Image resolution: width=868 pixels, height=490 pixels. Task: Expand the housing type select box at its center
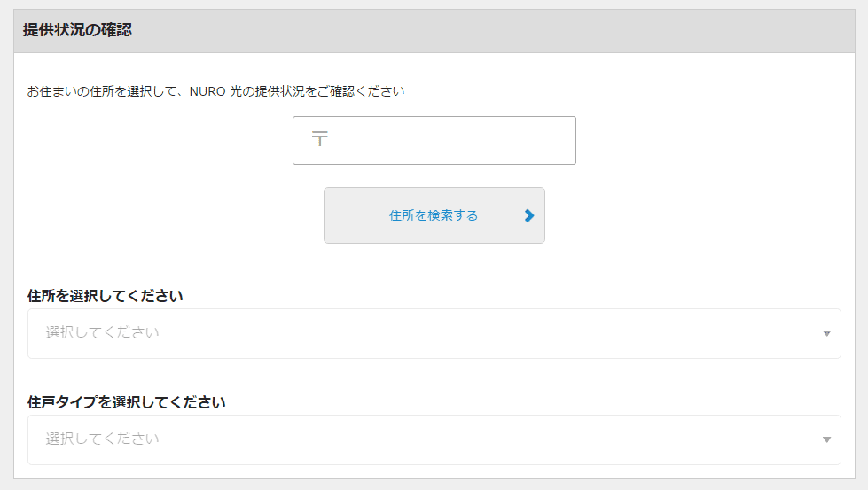[434, 439]
